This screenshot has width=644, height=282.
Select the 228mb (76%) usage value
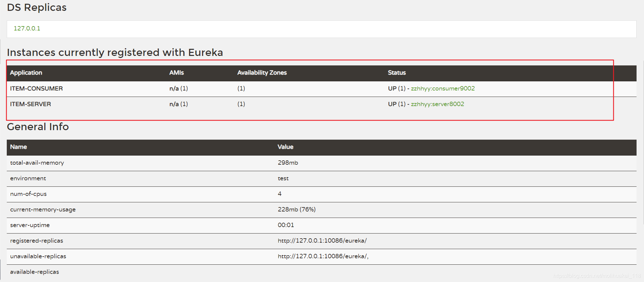(x=297, y=209)
